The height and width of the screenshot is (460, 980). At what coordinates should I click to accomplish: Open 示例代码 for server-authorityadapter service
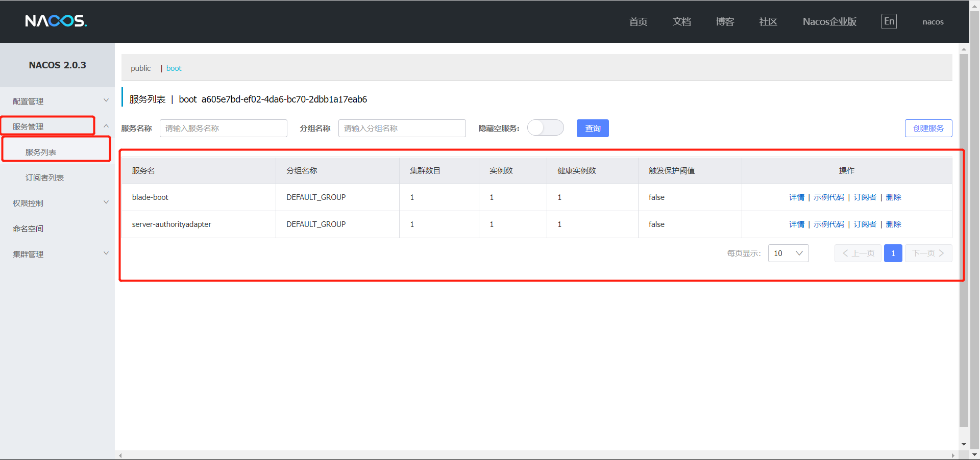[829, 224]
